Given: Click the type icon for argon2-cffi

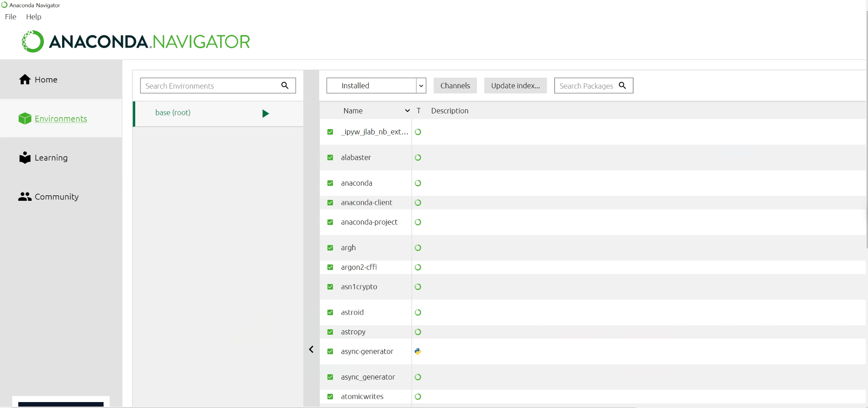Looking at the screenshot, I should [418, 267].
